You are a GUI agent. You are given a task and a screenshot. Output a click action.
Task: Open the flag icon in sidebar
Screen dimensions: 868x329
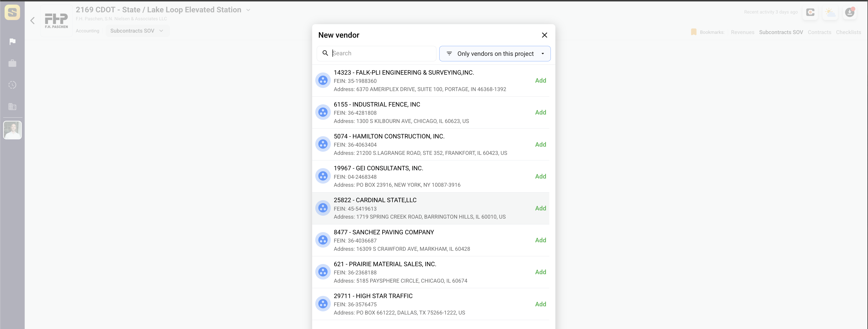13,42
